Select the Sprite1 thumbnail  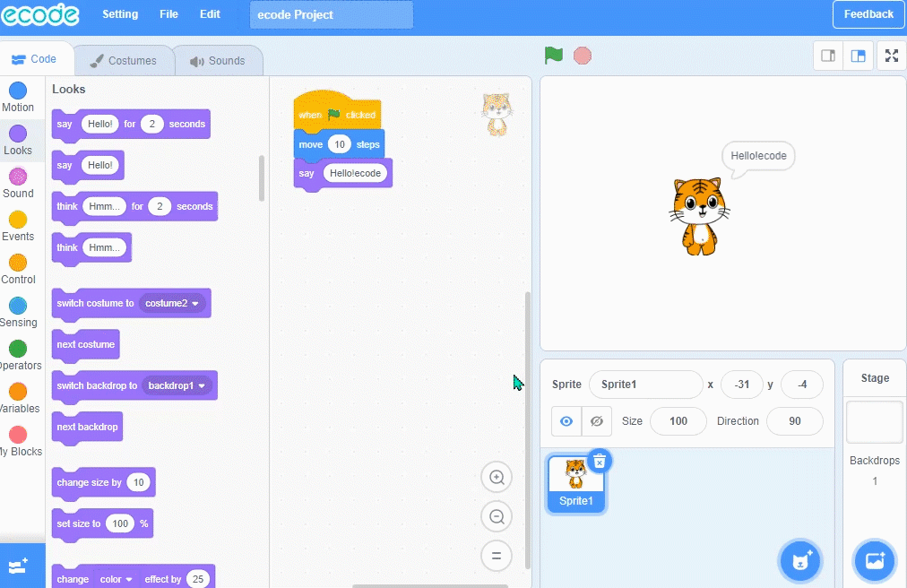(x=576, y=484)
